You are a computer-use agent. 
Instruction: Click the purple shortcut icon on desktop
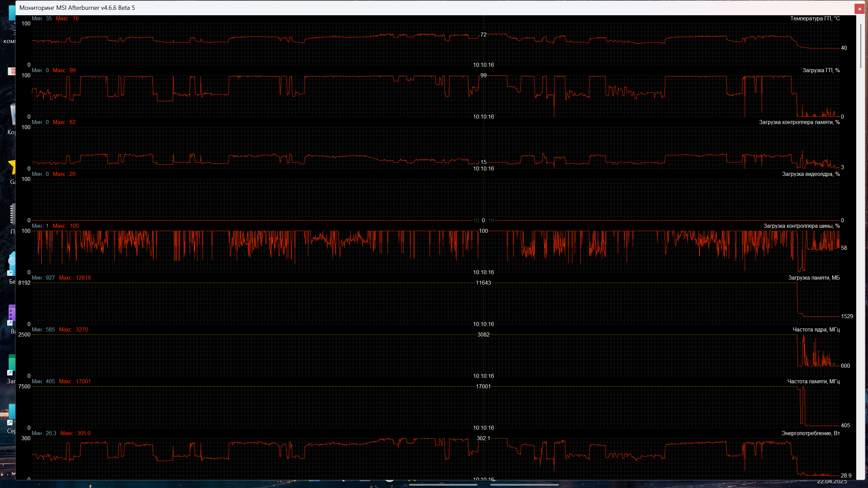[x=12, y=313]
